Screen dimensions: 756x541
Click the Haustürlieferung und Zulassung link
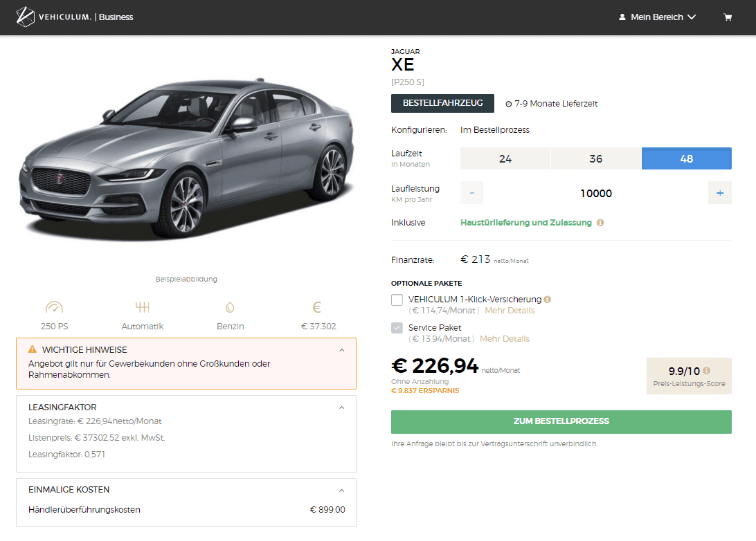coord(526,223)
